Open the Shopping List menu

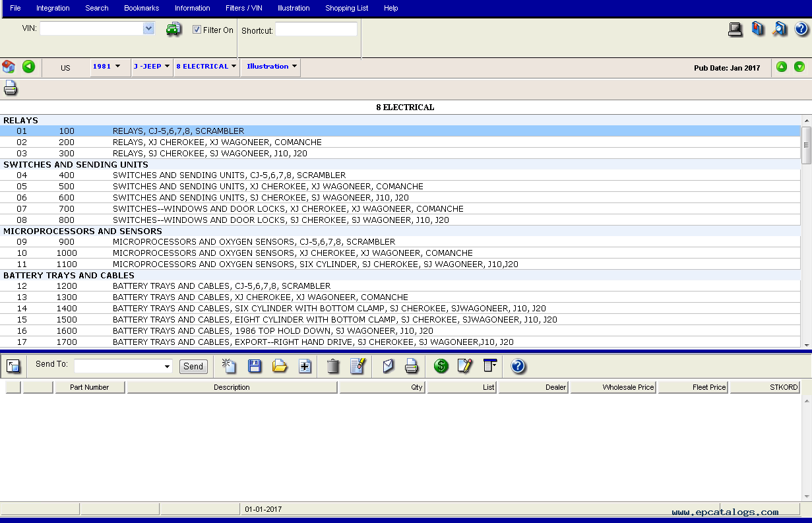point(347,8)
